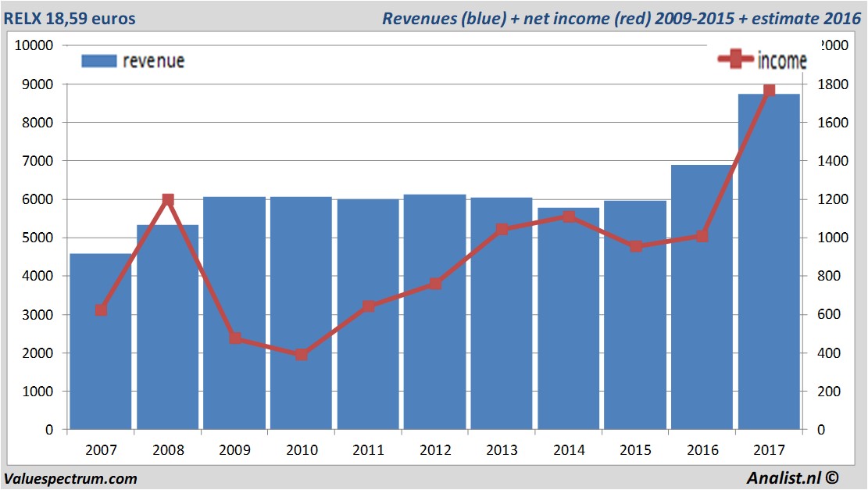Screen dimensions: 868x490
Task: Click the 10000 left axis label
Action: tap(33, 45)
